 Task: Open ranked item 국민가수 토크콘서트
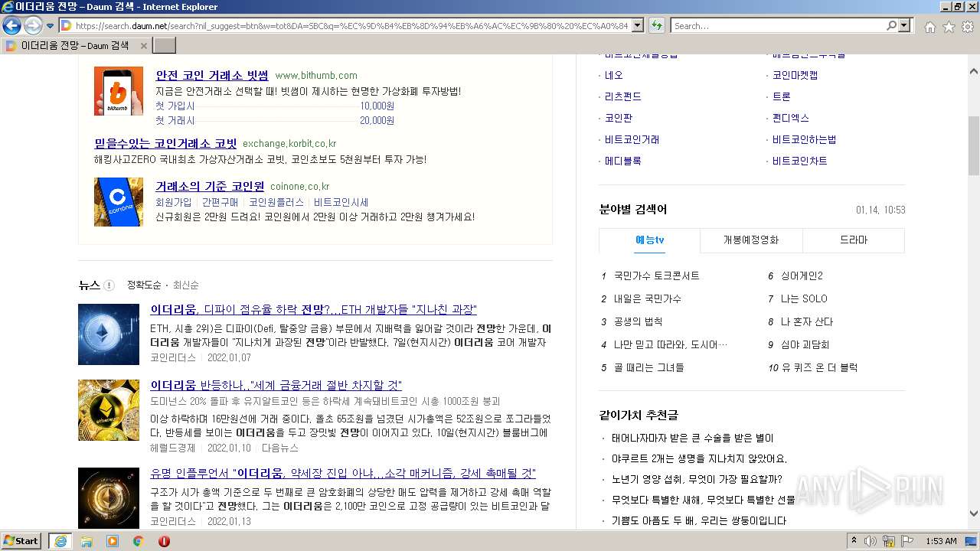click(x=657, y=275)
